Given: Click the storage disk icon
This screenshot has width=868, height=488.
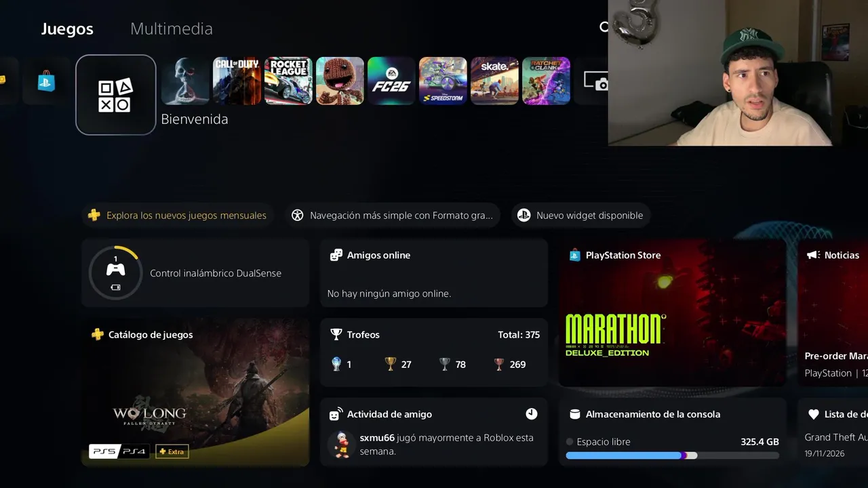Looking at the screenshot, I should click(574, 414).
